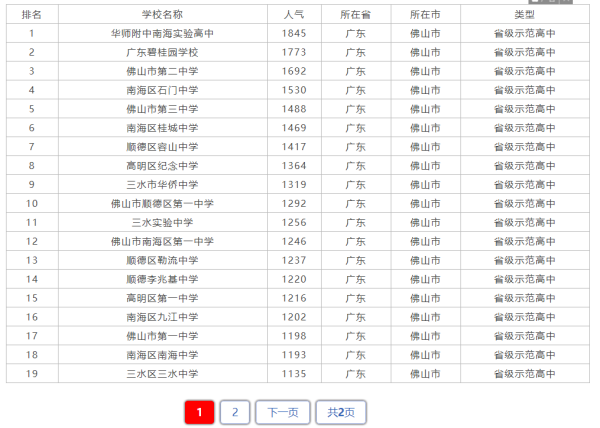The height and width of the screenshot is (428, 600).
Task: Select school 顺德区容山中学
Action: click(162, 147)
